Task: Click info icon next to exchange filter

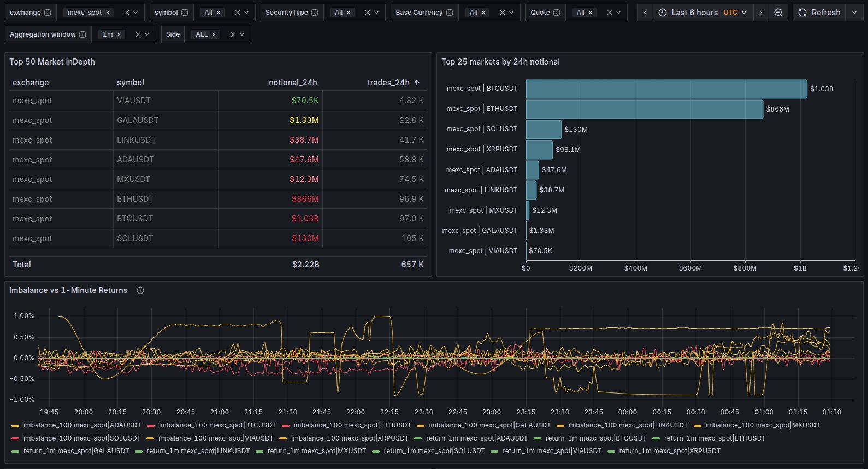Action: coord(48,13)
